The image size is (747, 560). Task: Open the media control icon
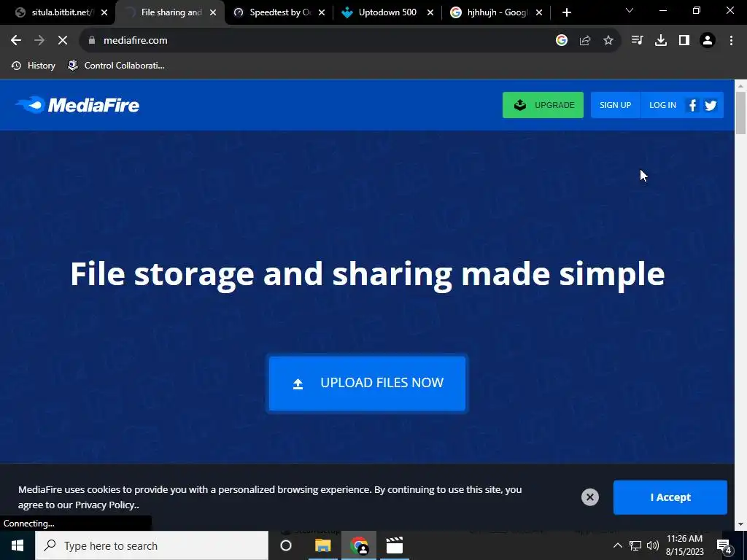point(637,41)
